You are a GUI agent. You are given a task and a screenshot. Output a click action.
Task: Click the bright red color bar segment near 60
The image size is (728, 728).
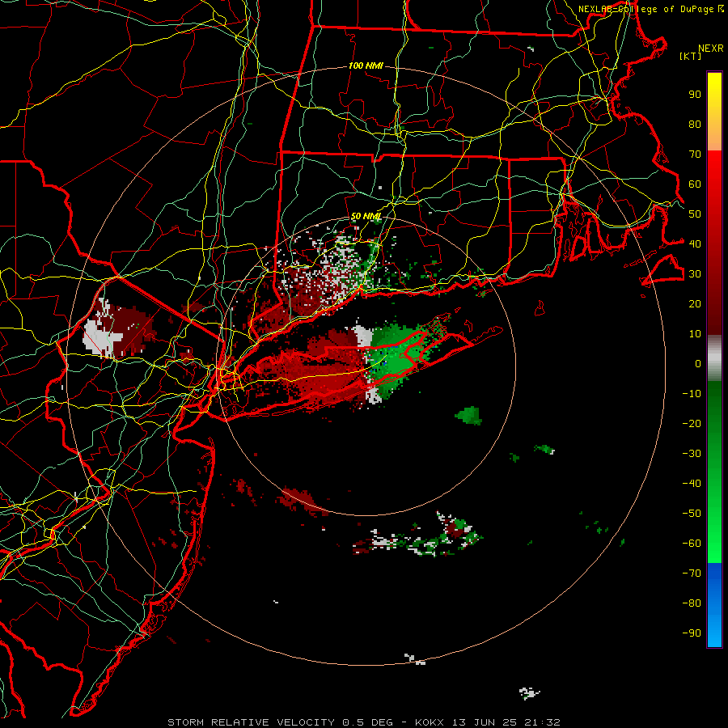[x=714, y=176]
